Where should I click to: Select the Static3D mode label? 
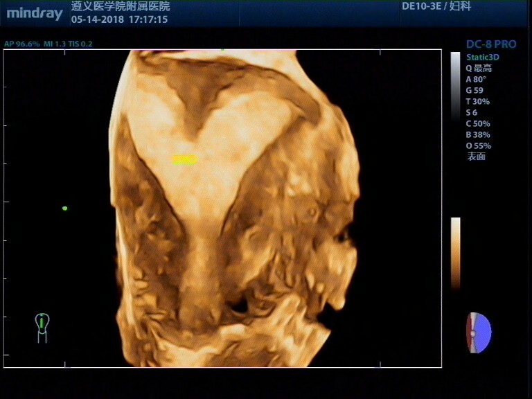click(x=482, y=57)
